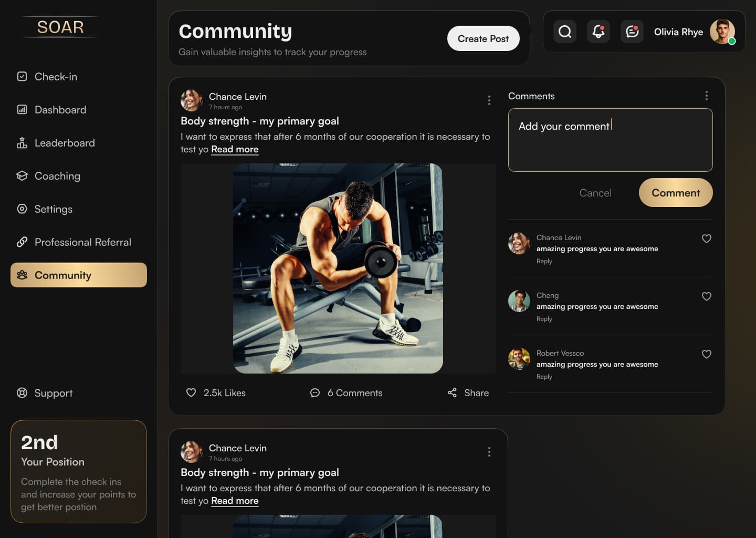Select Professional Referral menu item
This screenshot has height=538, width=756.
click(79, 242)
